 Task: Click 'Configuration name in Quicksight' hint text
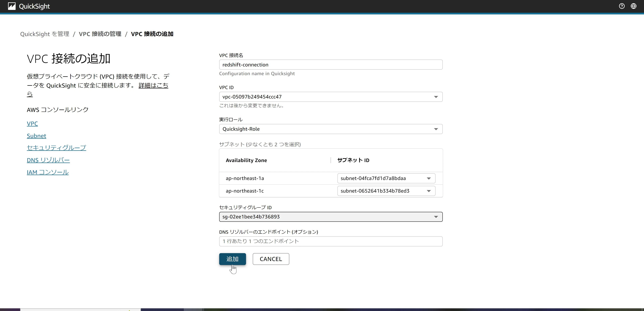pyautogui.click(x=257, y=73)
